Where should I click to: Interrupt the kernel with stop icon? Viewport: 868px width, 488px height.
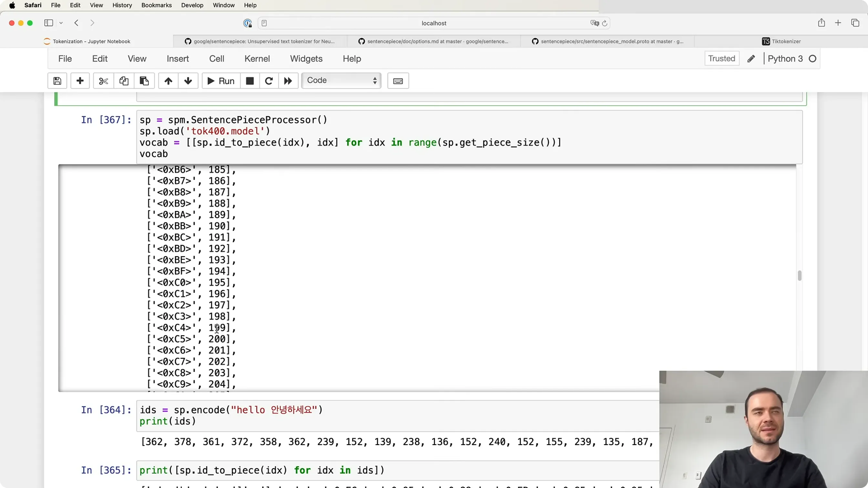click(x=250, y=81)
